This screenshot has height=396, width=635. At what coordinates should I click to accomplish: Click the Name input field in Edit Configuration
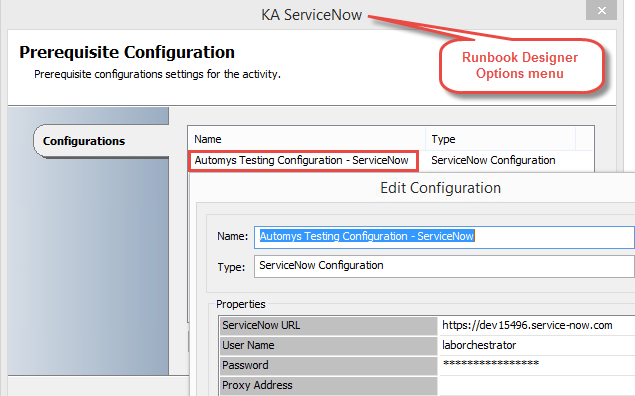point(444,237)
